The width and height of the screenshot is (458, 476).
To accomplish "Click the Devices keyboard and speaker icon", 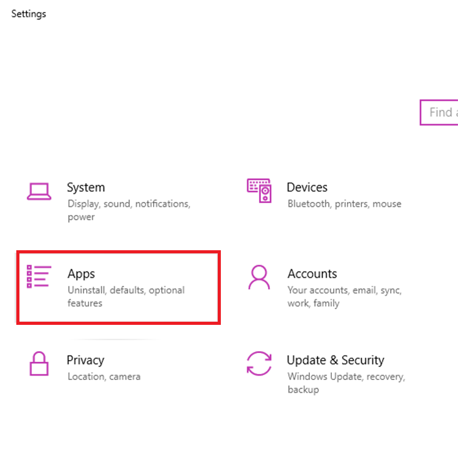I will pyautogui.click(x=258, y=190).
